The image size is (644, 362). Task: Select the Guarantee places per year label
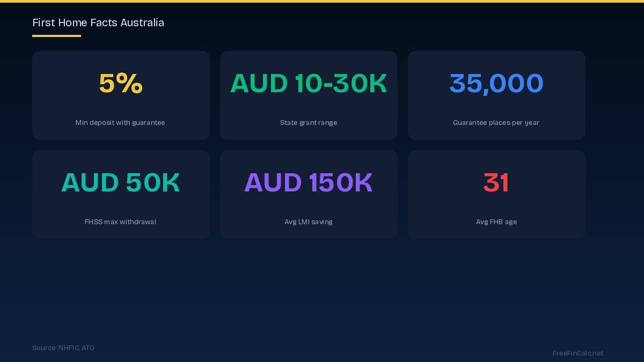[496, 123]
